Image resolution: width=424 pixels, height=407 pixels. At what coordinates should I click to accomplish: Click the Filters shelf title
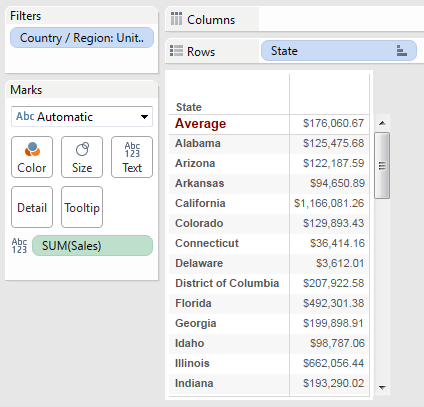(25, 16)
